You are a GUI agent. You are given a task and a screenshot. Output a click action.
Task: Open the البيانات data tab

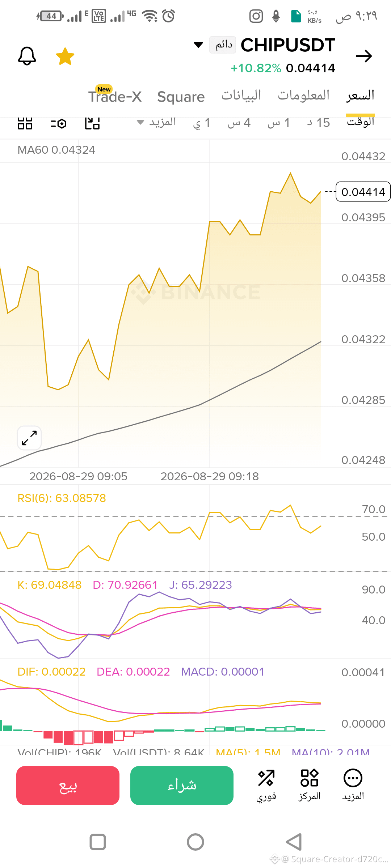(x=241, y=95)
